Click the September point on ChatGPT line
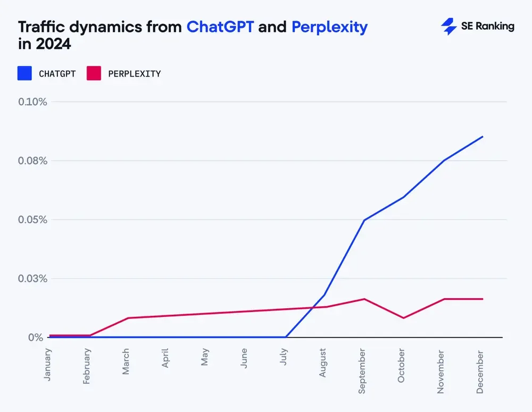This screenshot has height=412, width=532. [364, 221]
